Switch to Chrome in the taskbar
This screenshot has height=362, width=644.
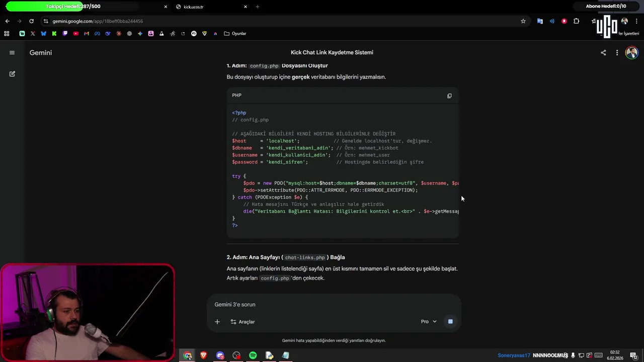click(188, 355)
